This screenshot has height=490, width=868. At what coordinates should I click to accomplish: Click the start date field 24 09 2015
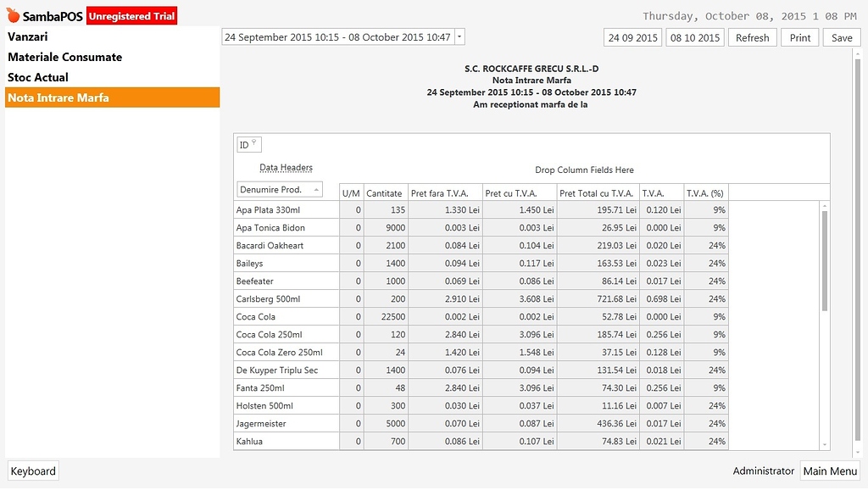632,36
